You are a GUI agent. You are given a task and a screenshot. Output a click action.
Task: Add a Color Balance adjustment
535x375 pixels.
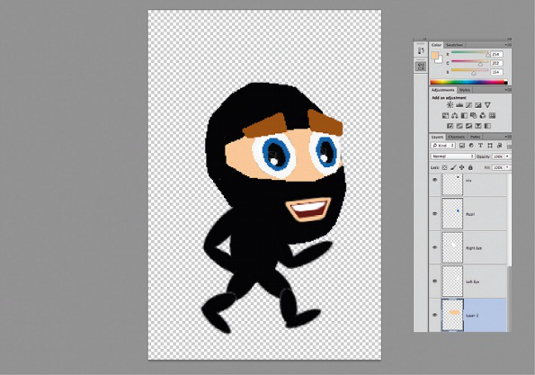455,116
